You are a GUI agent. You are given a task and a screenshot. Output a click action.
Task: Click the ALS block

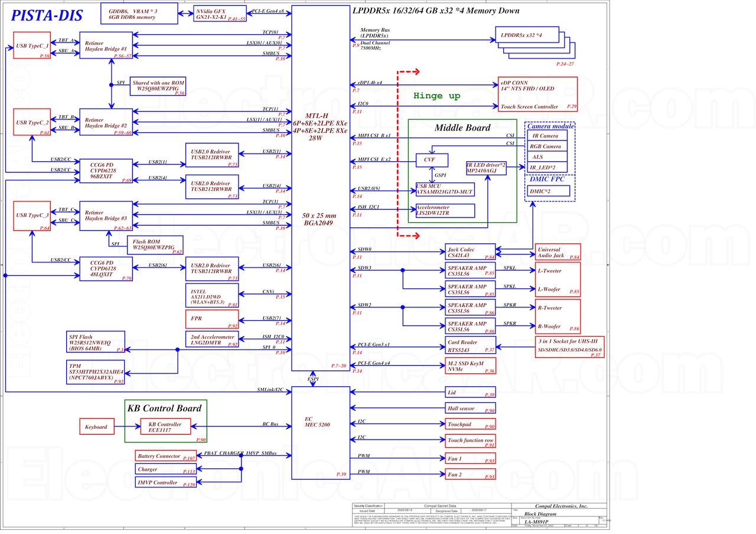[547, 157]
